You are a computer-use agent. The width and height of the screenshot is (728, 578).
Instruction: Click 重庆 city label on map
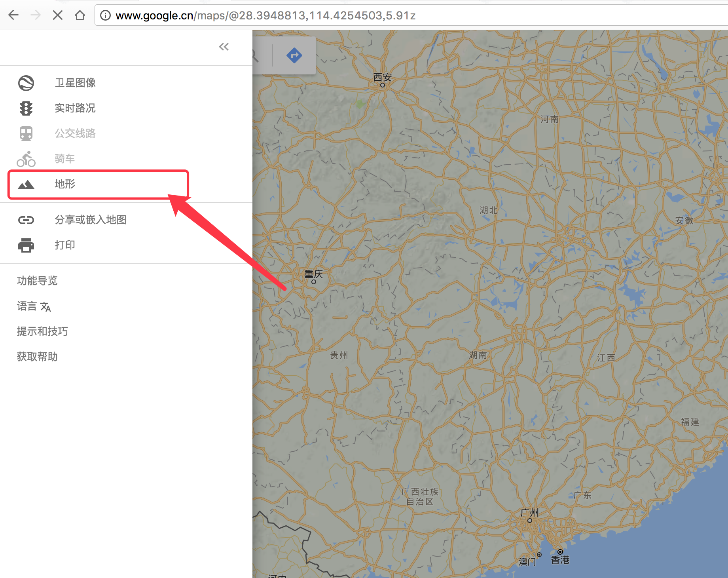point(314,274)
